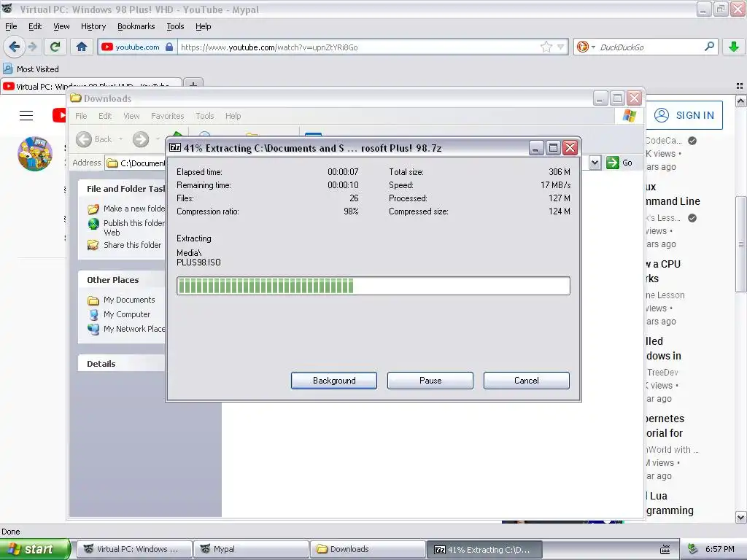This screenshot has width=747, height=560.
Task: Switch to Mypal taskbar button
Action: click(x=251, y=549)
